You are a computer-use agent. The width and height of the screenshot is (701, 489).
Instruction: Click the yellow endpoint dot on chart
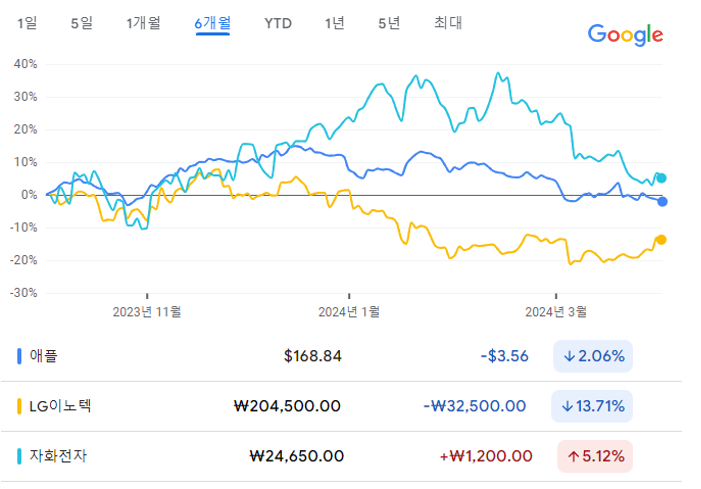pos(661,240)
